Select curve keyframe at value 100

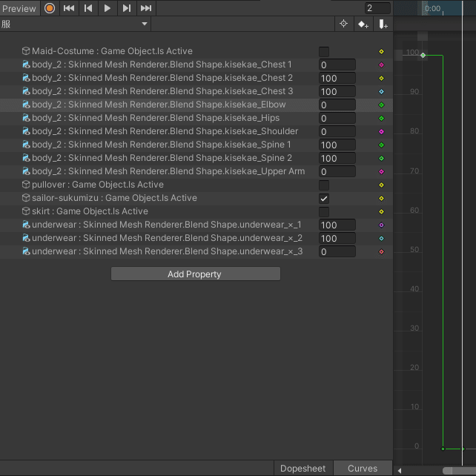tap(423, 56)
